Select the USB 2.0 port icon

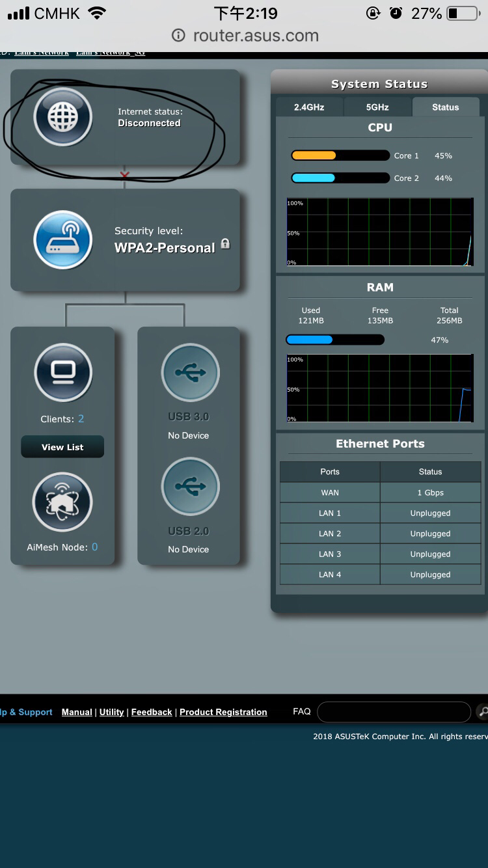pyautogui.click(x=190, y=487)
